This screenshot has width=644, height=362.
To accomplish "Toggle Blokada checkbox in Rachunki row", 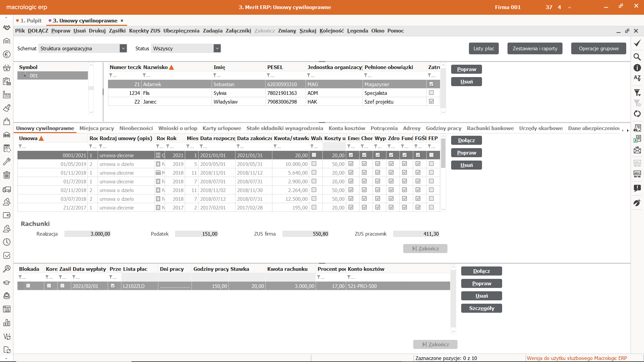I will pos(28,286).
